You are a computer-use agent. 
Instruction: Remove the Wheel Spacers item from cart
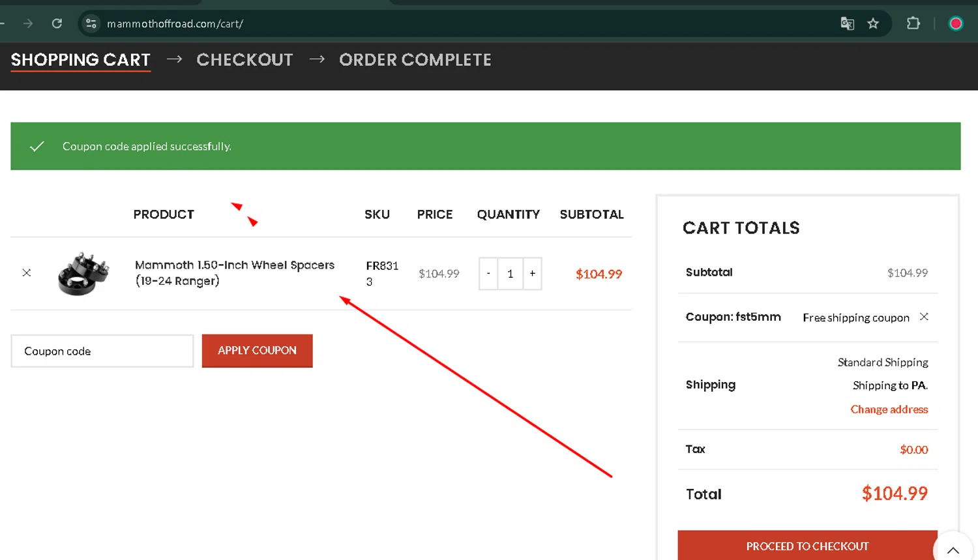click(27, 273)
